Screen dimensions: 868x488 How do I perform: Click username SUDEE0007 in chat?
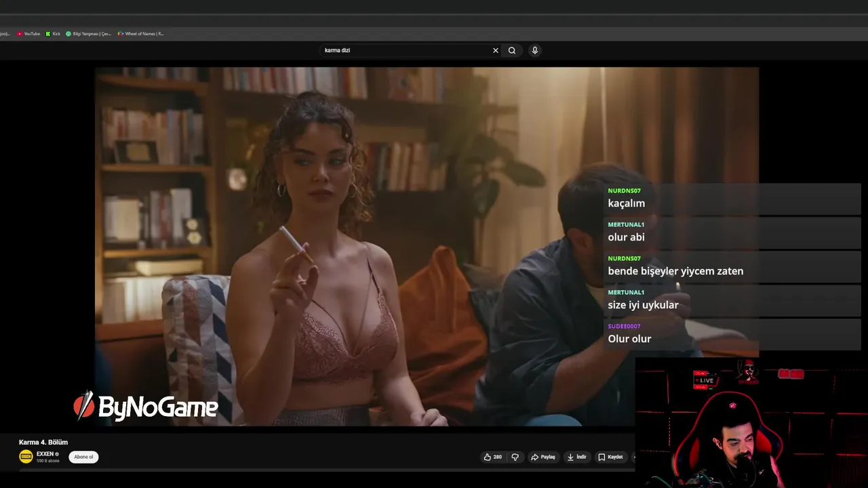tap(624, 326)
